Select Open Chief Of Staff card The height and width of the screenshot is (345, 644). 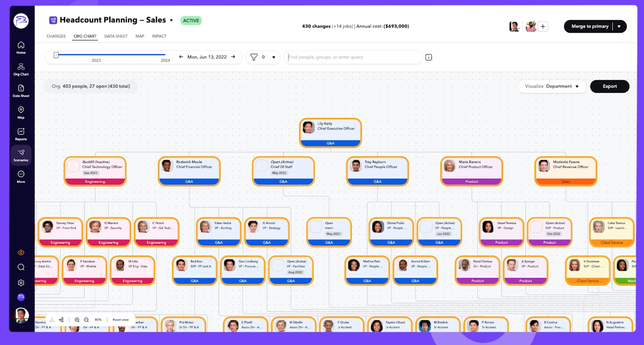click(x=283, y=171)
